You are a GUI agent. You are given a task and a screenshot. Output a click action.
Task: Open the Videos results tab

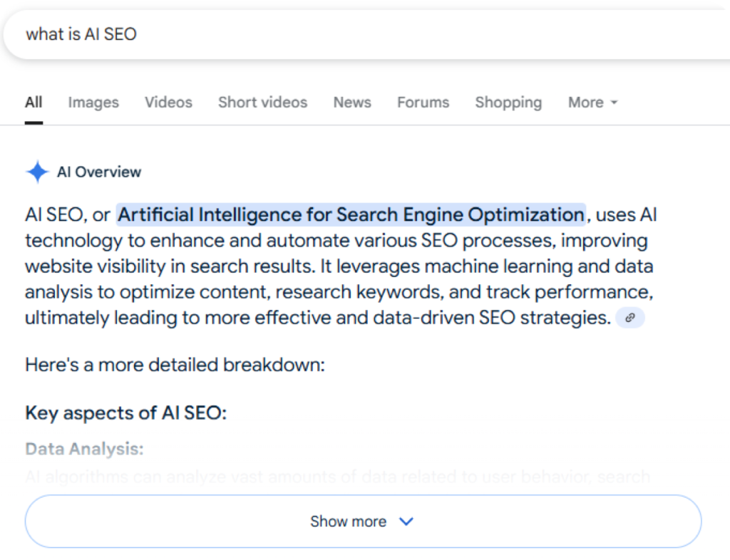tap(168, 103)
